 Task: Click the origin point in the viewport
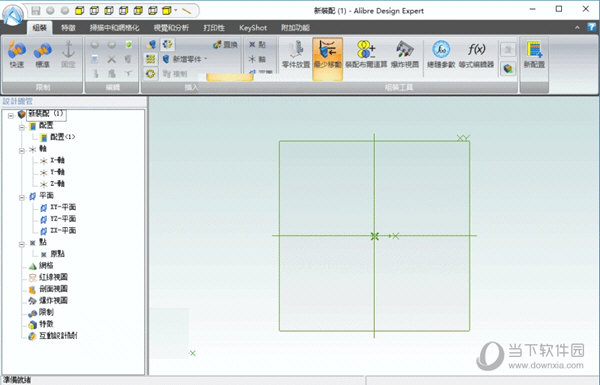(x=375, y=236)
